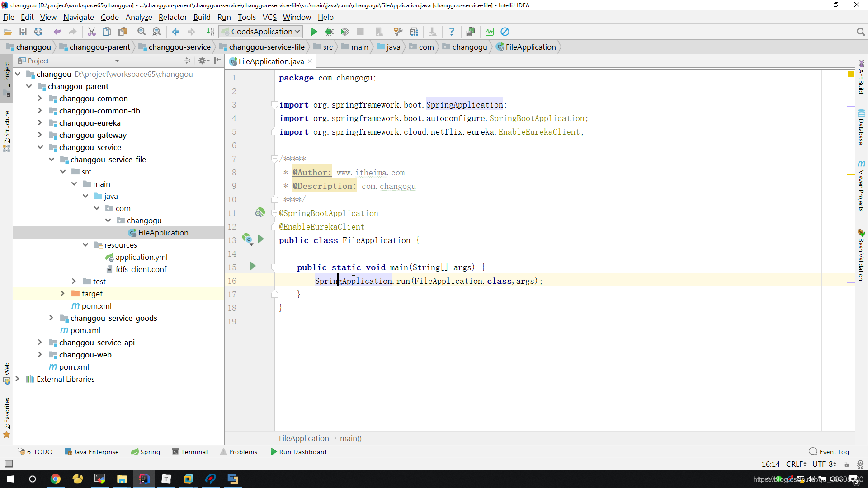
Task: Click the Debug bug icon in toolbar
Action: [329, 32]
